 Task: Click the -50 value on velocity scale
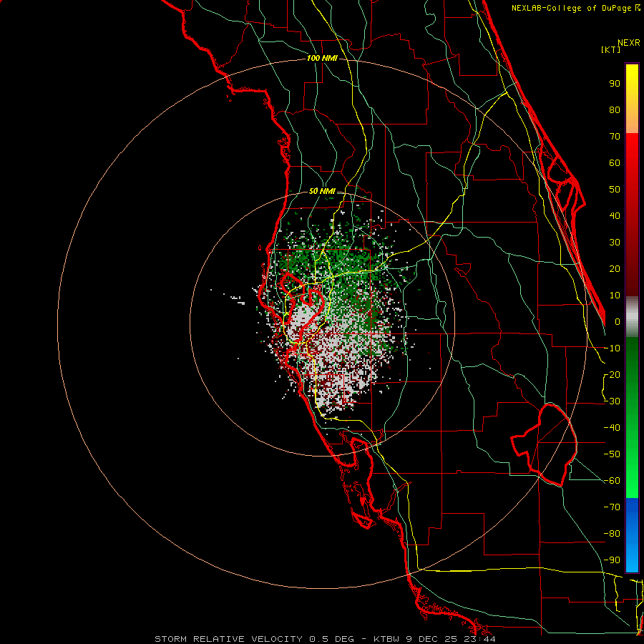(x=612, y=454)
